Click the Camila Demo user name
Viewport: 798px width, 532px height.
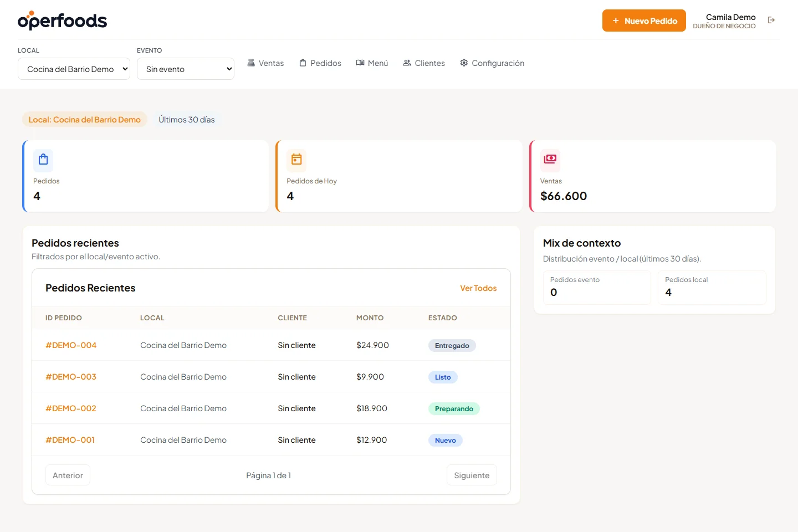[731, 17]
